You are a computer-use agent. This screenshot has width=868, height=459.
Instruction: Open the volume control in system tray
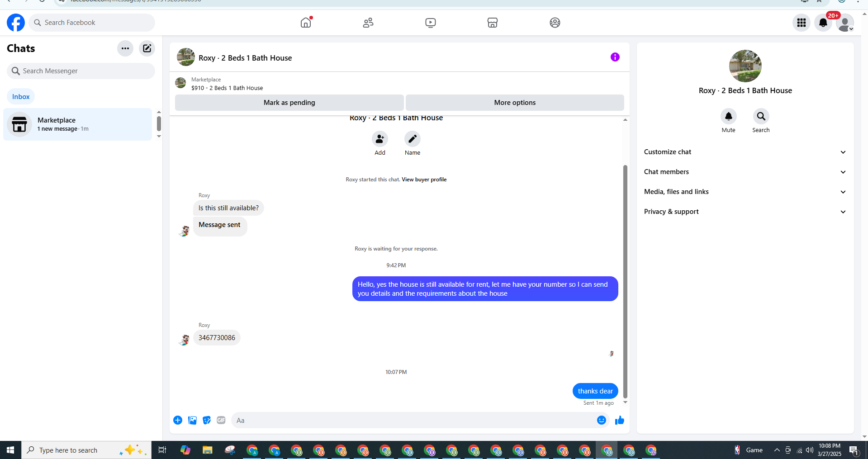pos(810,450)
